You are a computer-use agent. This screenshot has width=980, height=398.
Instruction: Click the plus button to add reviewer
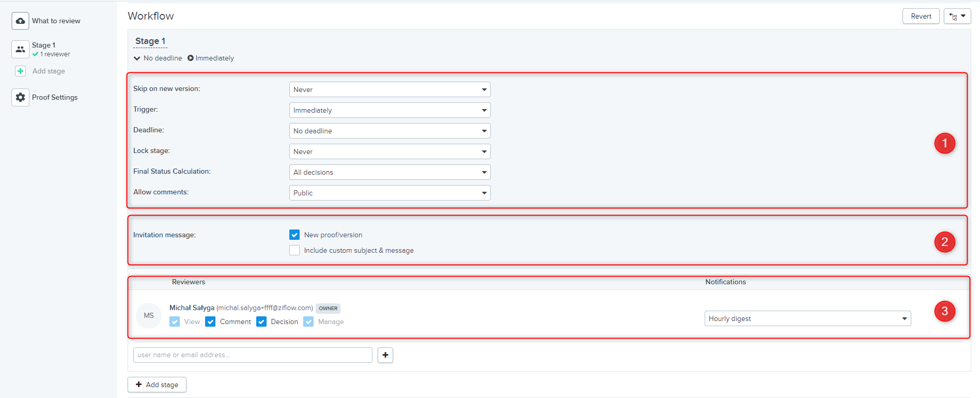[x=385, y=355]
